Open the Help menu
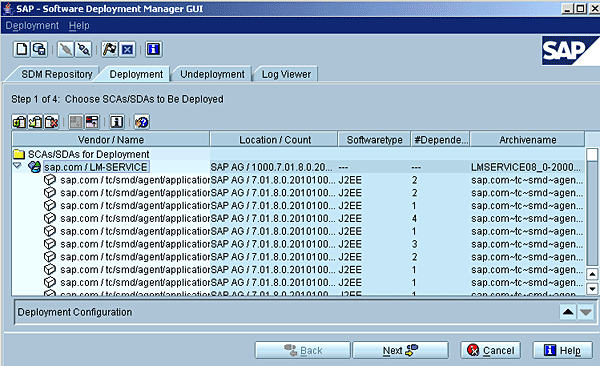Image resolution: width=600 pixels, height=366 pixels. 79,26
